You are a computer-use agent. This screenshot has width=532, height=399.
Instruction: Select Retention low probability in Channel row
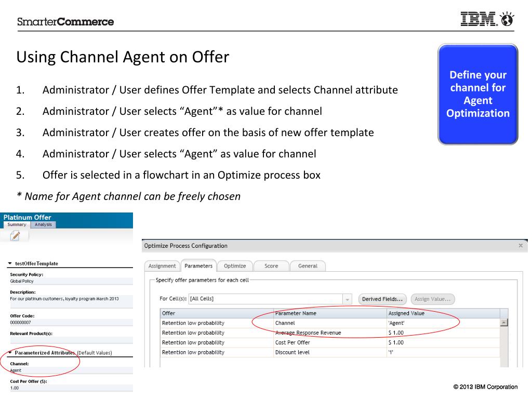(x=217, y=323)
